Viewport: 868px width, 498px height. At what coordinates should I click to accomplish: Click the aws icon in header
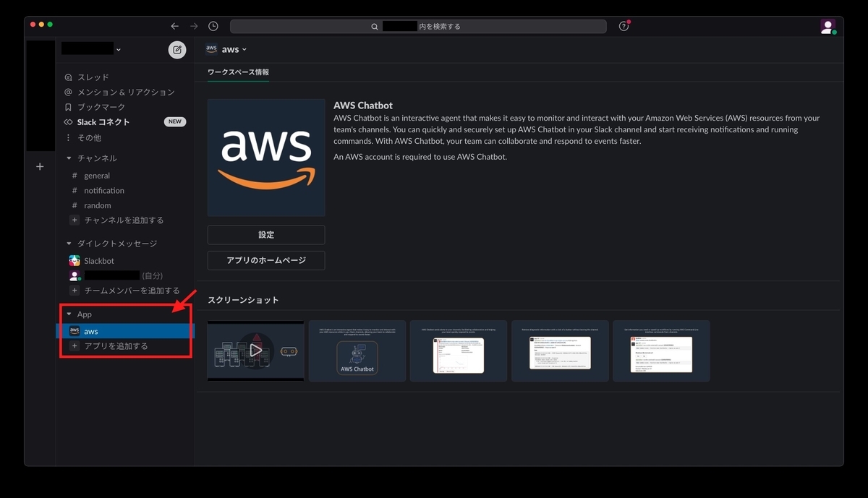(x=211, y=49)
